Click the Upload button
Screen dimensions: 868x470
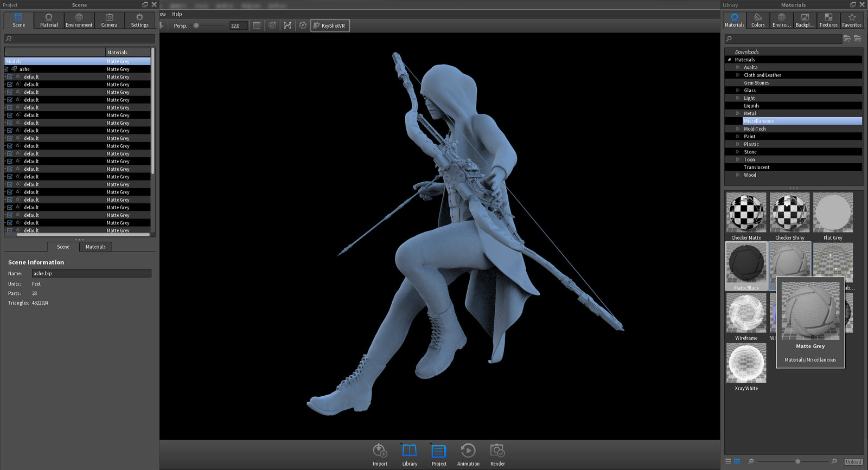pyautogui.click(x=853, y=462)
